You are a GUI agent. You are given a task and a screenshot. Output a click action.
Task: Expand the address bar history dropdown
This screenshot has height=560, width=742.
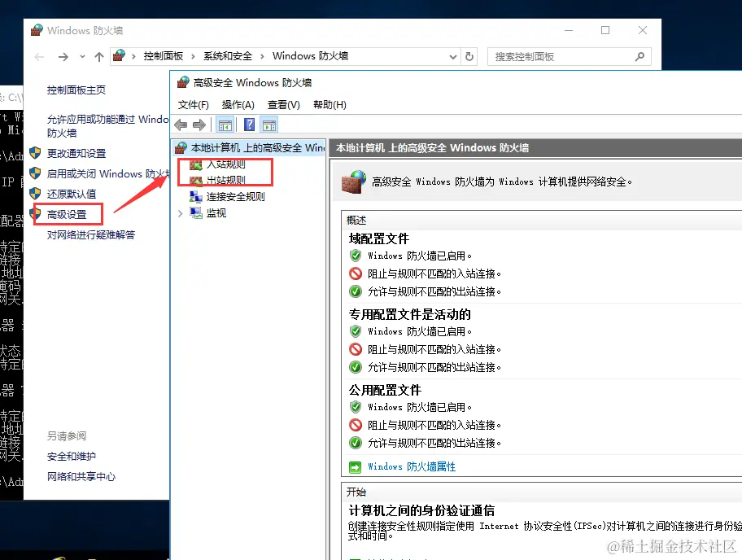pos(453,57)
